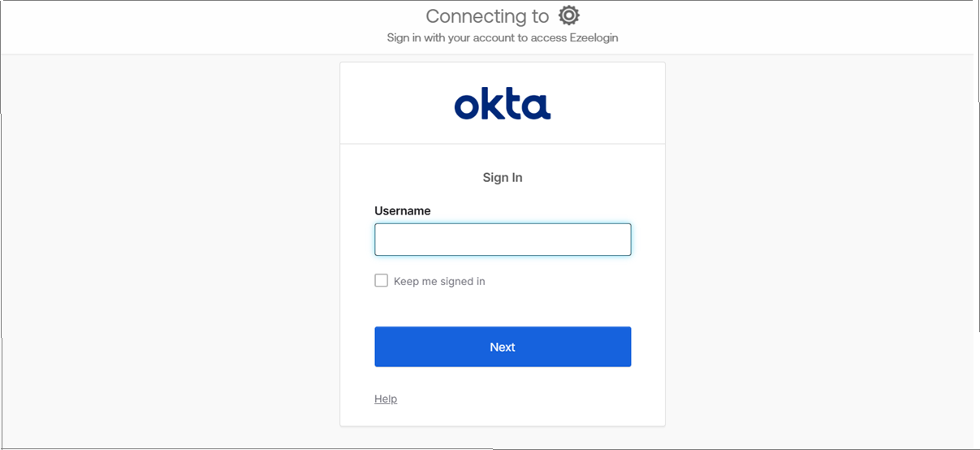Click the underlined Help text below Next
Image resolution: width=980 pixels, height=450 pixels.
tap(386, 399)
